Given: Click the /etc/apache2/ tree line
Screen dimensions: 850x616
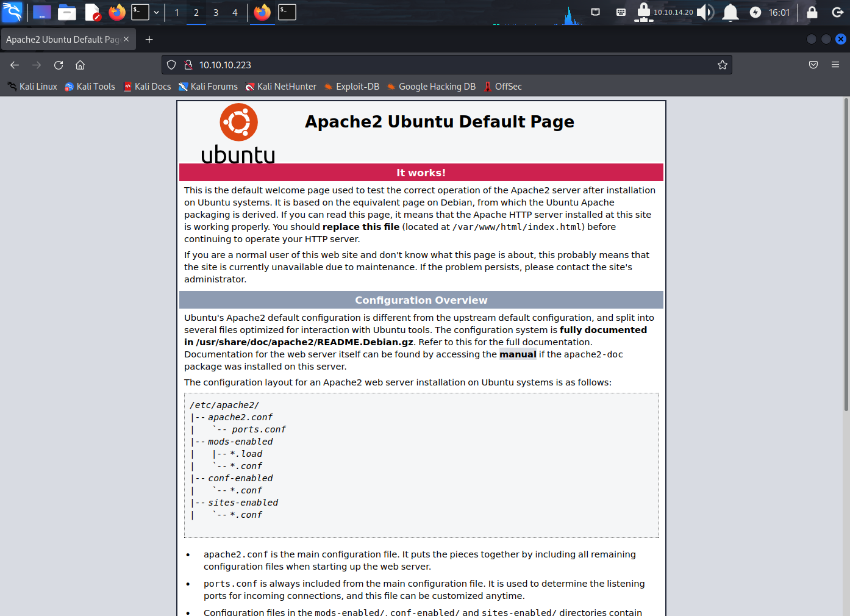Looking at the screenshot, I should pyautogui.click(x=224, y=405).
